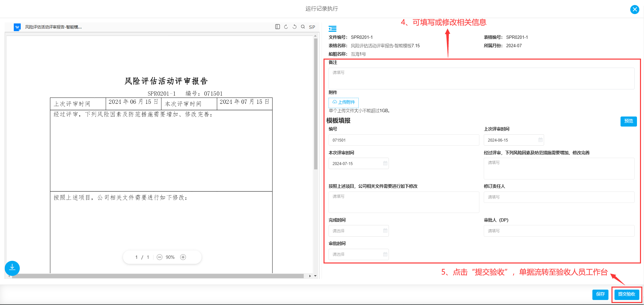Click the page indicator 1 / 1
644x305 pixels.
pyautogui.click(x=142, y=257)
